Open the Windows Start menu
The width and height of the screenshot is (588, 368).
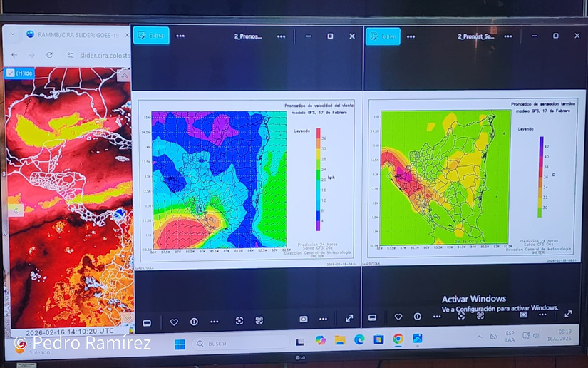[x=180, y=344]
